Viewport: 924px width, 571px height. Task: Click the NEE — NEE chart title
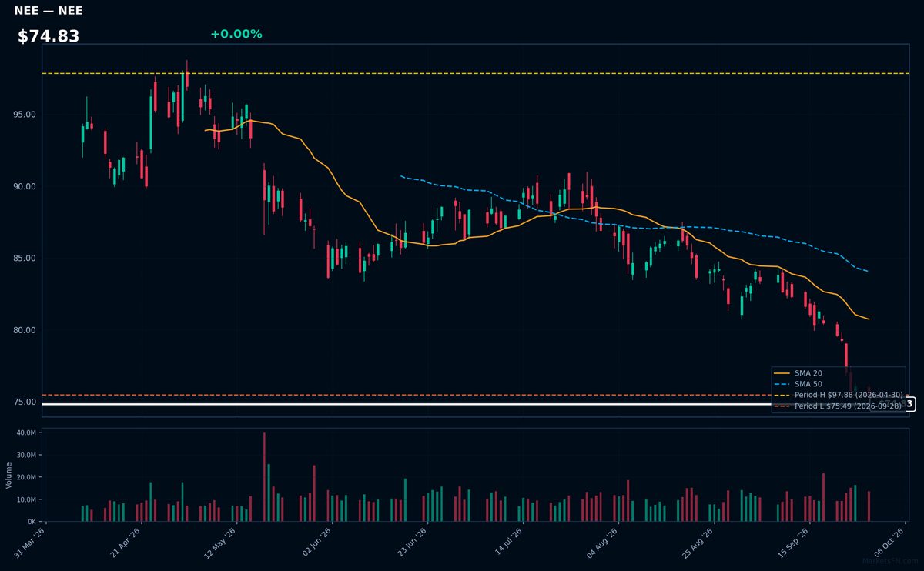(49, 11)
